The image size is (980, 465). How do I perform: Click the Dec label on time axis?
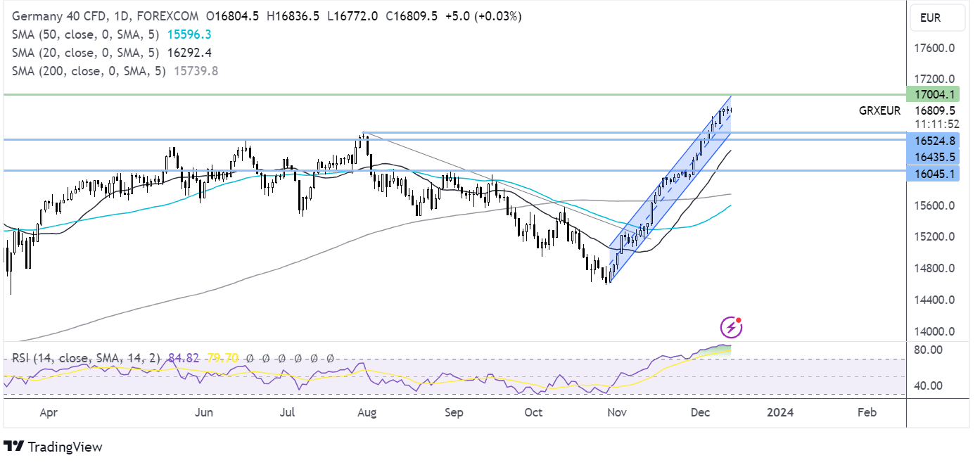(700, 413)
